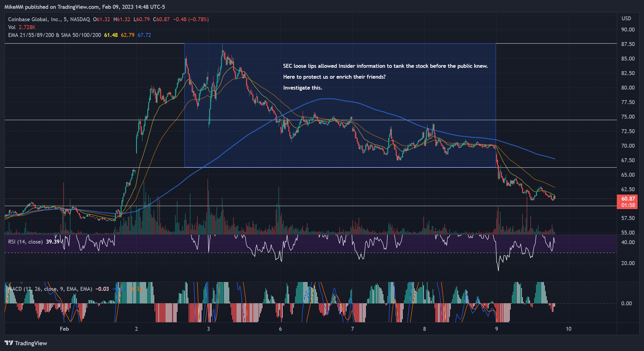Click the blue moving average value 67.72
644x351 pixels.
[x=144, y=35]
